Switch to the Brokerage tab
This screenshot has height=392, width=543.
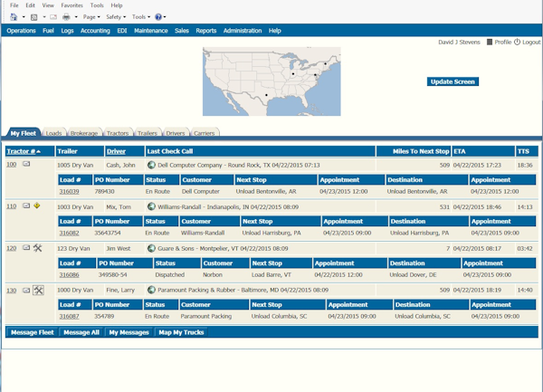tap(83, 133)
